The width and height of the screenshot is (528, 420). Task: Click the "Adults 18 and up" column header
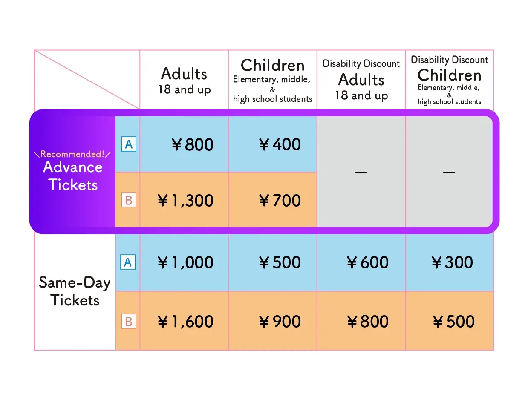tap(184, 81)
